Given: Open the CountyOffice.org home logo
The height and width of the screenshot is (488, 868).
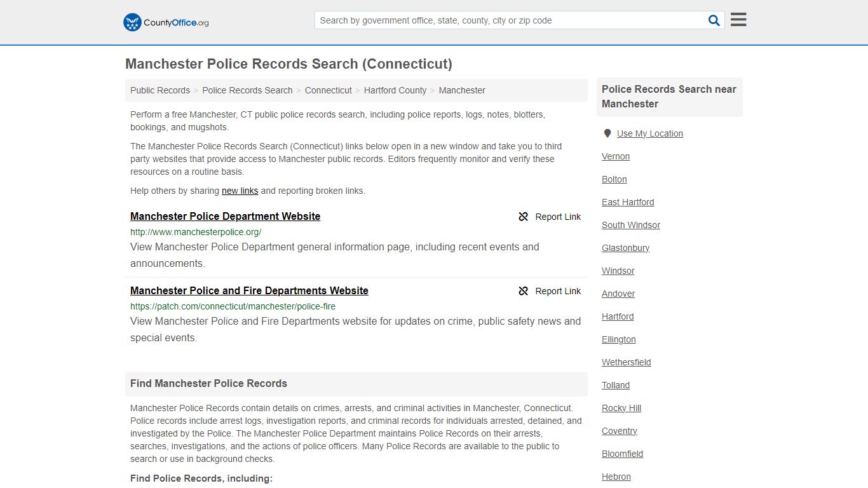Looking at the screenshot, I should (166, 22).
